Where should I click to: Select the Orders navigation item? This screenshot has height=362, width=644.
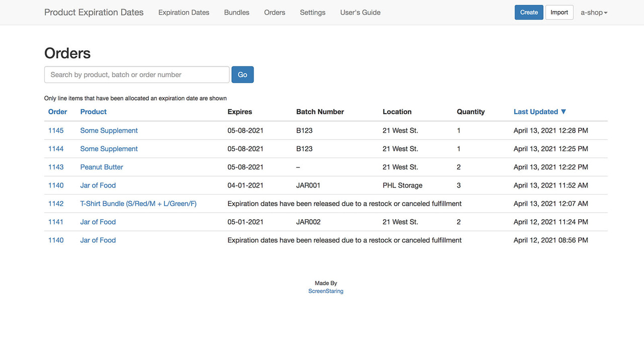pos(274,12)
